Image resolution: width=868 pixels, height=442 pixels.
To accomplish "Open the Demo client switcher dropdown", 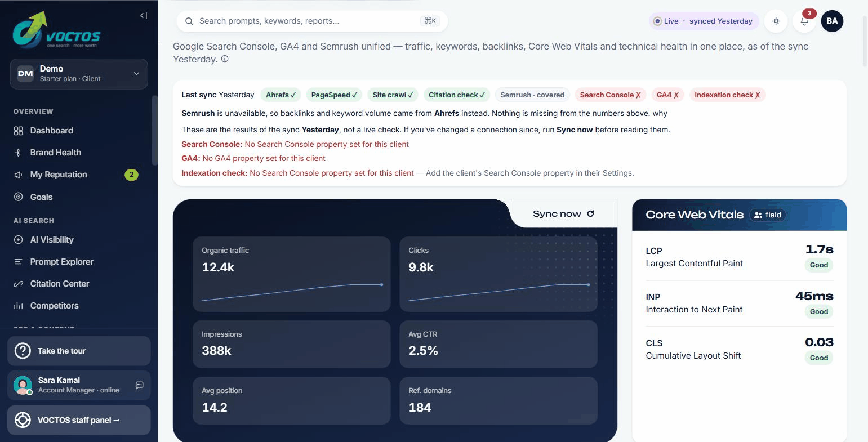I will click(x=79, y=74).
